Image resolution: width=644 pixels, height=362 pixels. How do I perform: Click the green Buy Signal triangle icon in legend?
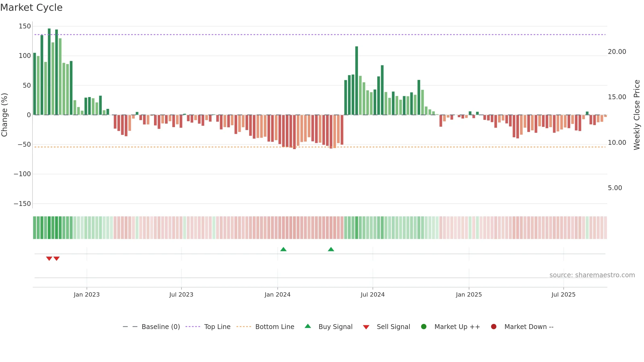coord(308,326)
